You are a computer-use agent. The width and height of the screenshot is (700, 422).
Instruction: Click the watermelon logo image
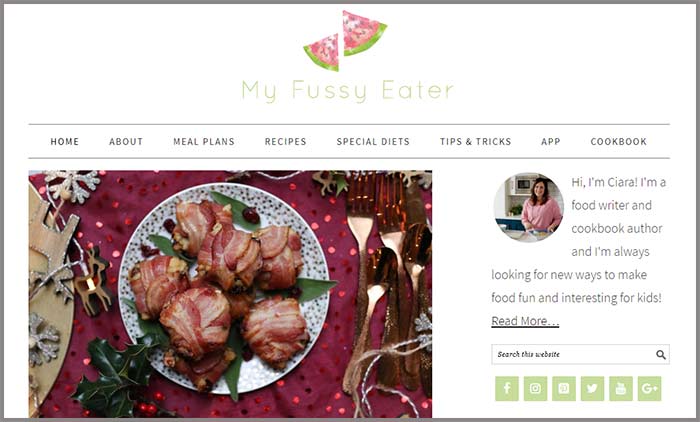(345, 41)
